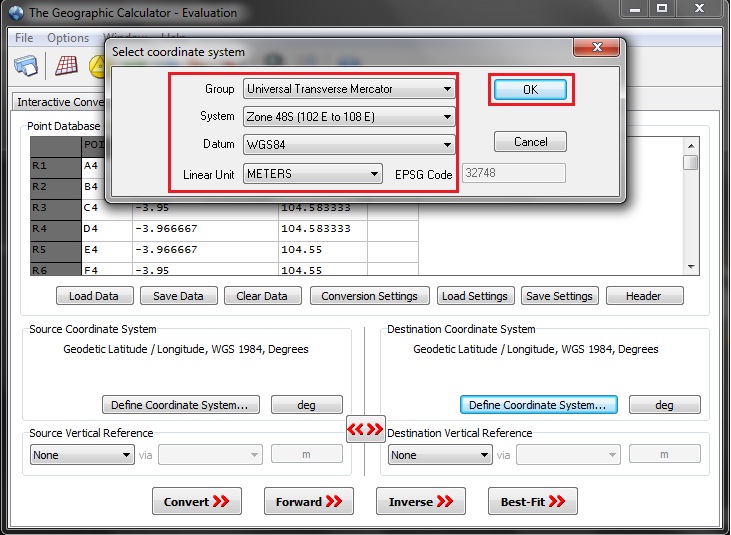This screenshot has height=535, width=731.
Task: Select row header R4
Action: (55, 230)
